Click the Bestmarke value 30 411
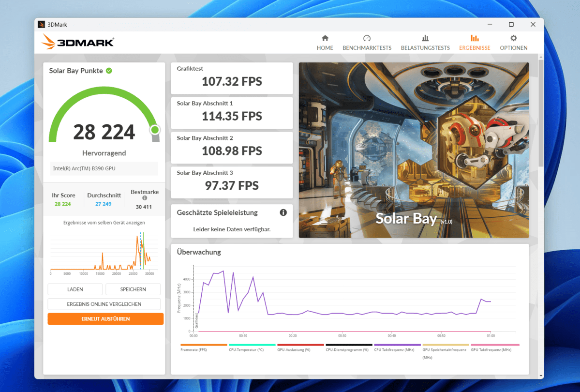The height and width of the screenshot is (392, 580). [144, 207]
